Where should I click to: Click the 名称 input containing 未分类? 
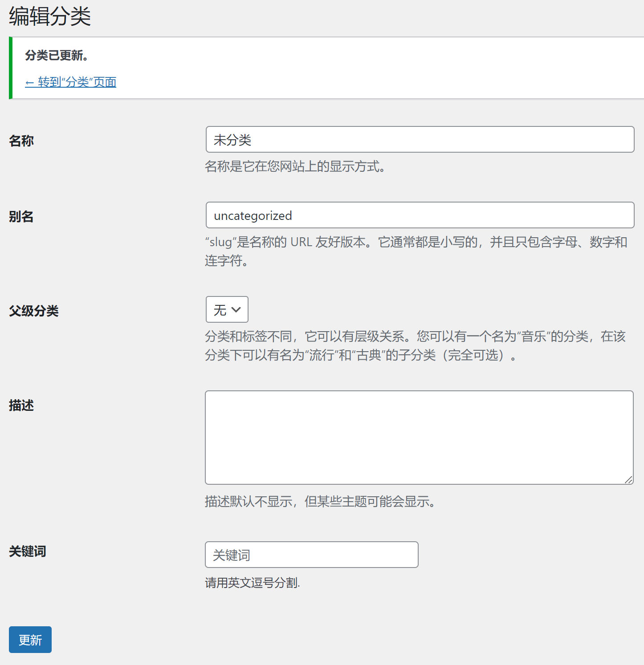[420, 139]
